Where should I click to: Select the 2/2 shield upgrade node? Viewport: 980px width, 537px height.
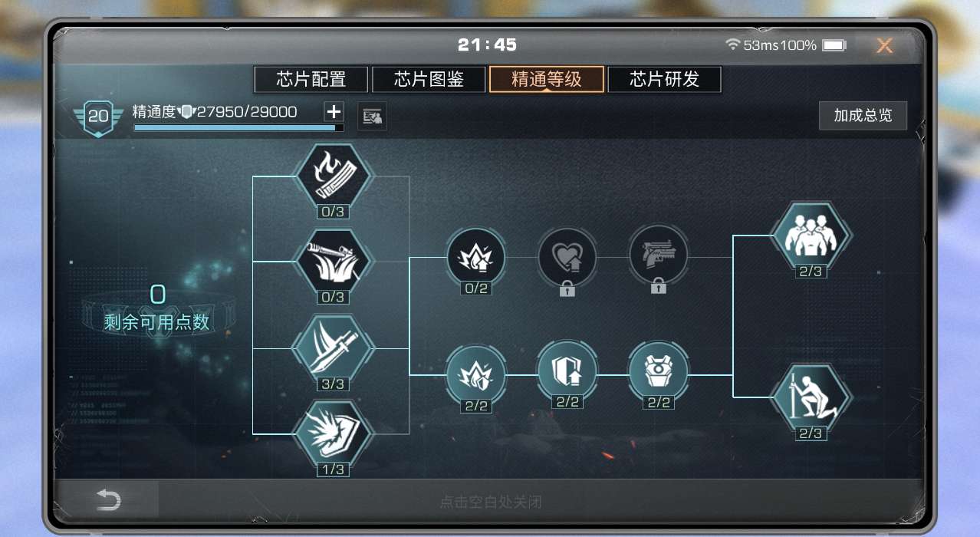coord(567,371)
